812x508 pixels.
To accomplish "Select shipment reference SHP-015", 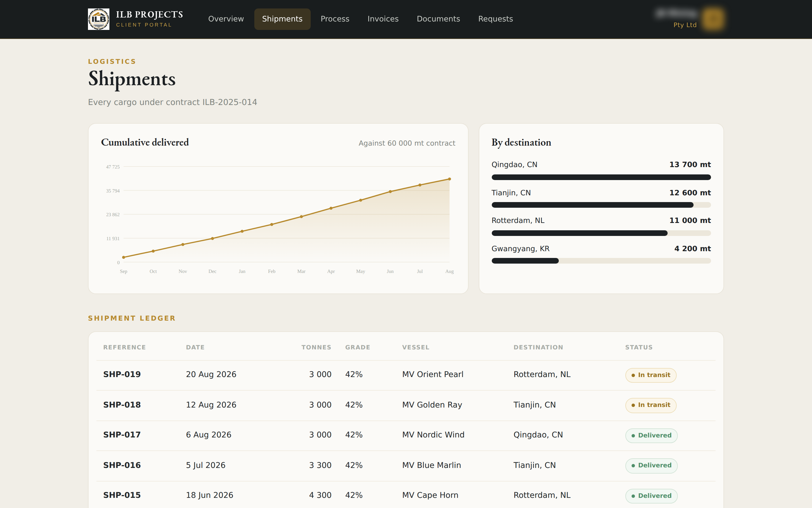I will click(122, 495).
